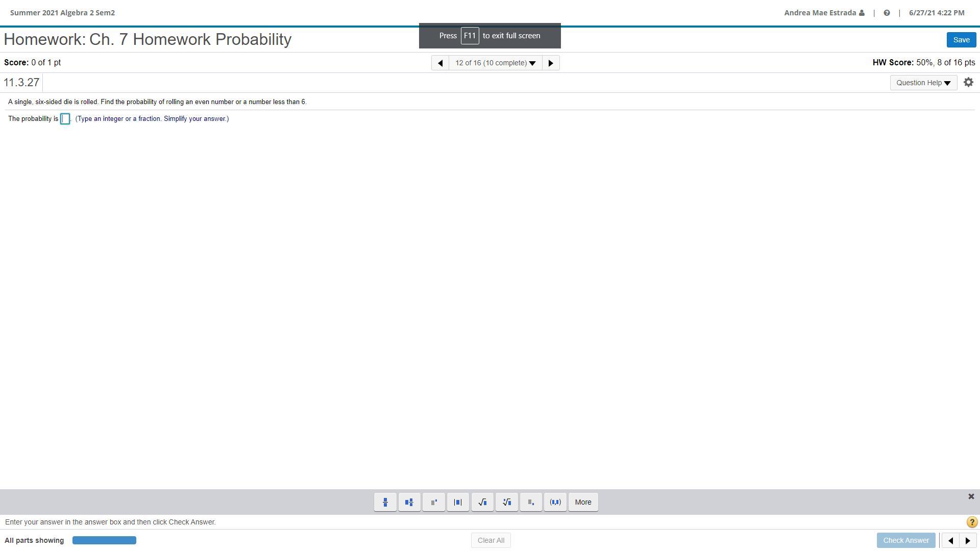Expand the Question Help dropdown
Image resolution: width=980 pixels, height=551 pixels.
click(923, 83)
